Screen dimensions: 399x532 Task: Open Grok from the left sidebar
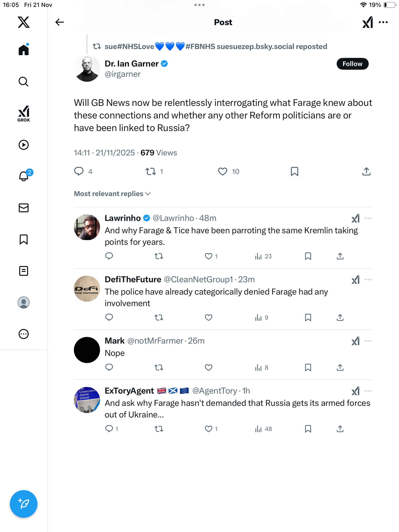click(24, 114)
